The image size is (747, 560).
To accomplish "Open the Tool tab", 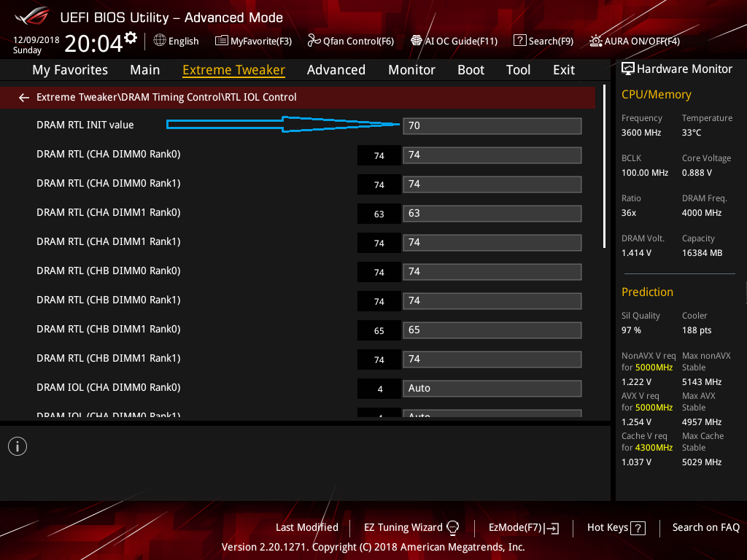I will [519, 70].
